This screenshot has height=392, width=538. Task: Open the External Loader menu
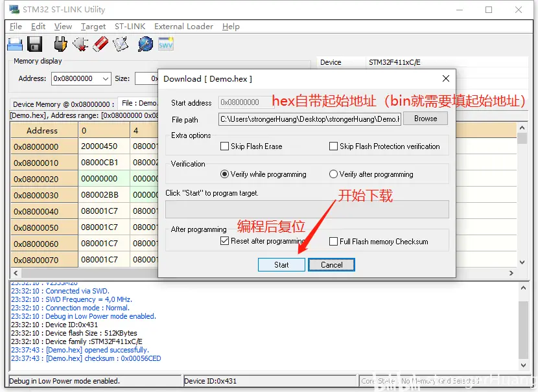pyautogui.click(x=183, y=27)
